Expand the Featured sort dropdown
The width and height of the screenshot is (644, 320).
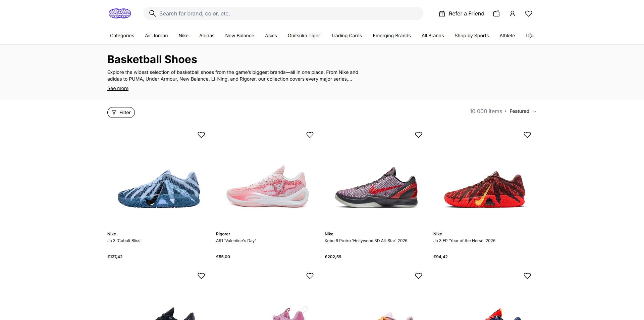[x=523, y=111]
